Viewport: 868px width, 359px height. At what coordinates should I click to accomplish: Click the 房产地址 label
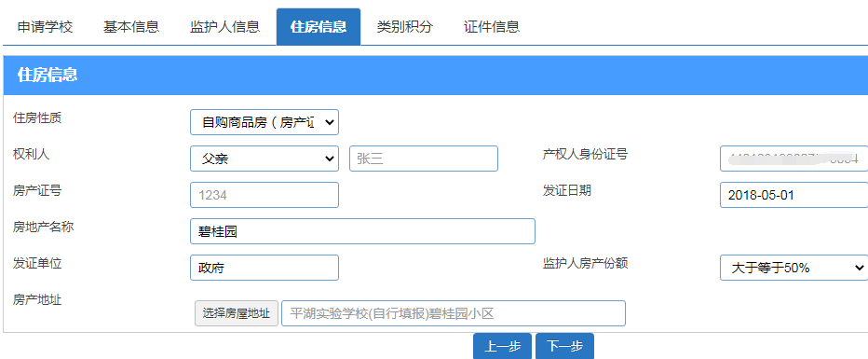tap(37, 299)
